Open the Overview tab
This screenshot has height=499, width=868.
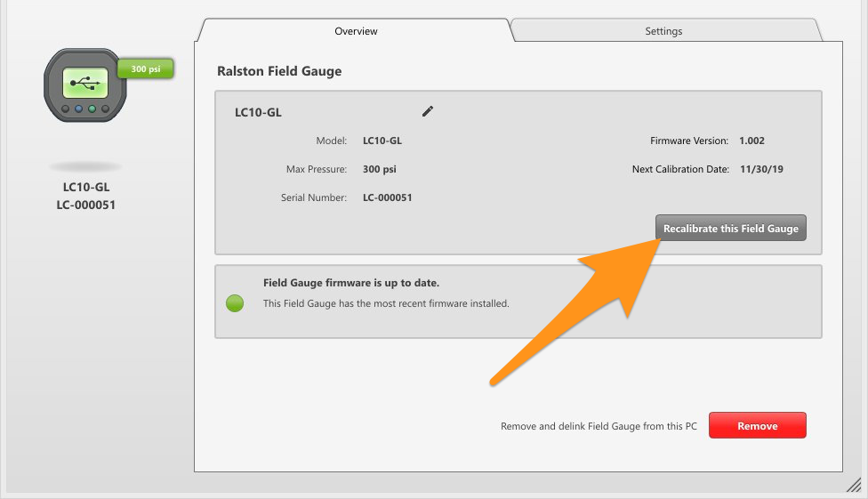click(356, 31)
